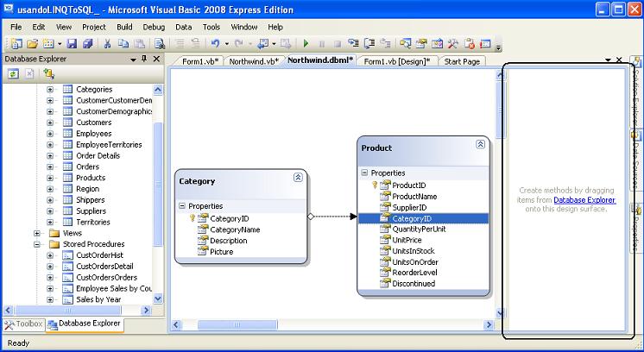Click Connect to Database icon
This screenshot has height=352, width=644.
tap(49, 74)
